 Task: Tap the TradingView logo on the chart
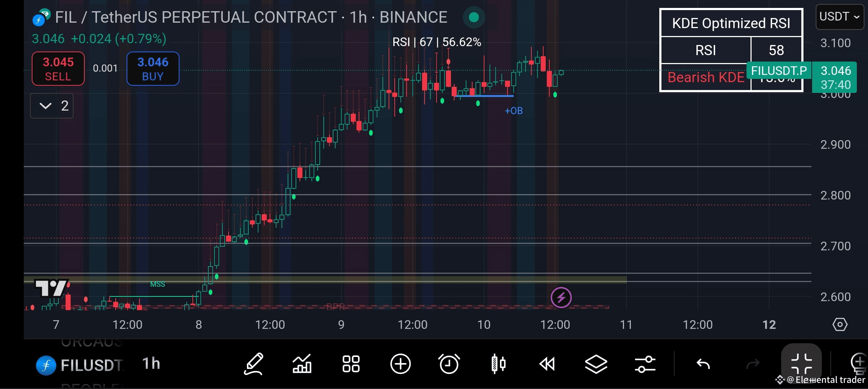pos(51,288)
